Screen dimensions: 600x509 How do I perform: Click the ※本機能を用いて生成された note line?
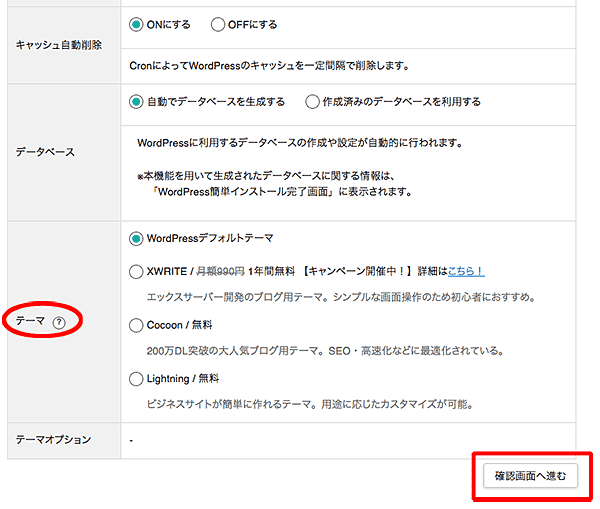coord(266,176)
